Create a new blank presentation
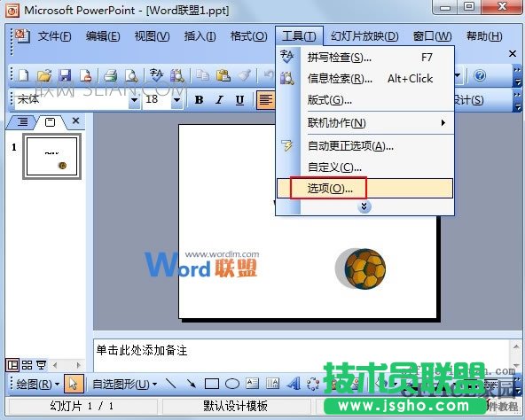Image resolution: width=525 pixels, height=420 pixels. (x=23, y=75)
